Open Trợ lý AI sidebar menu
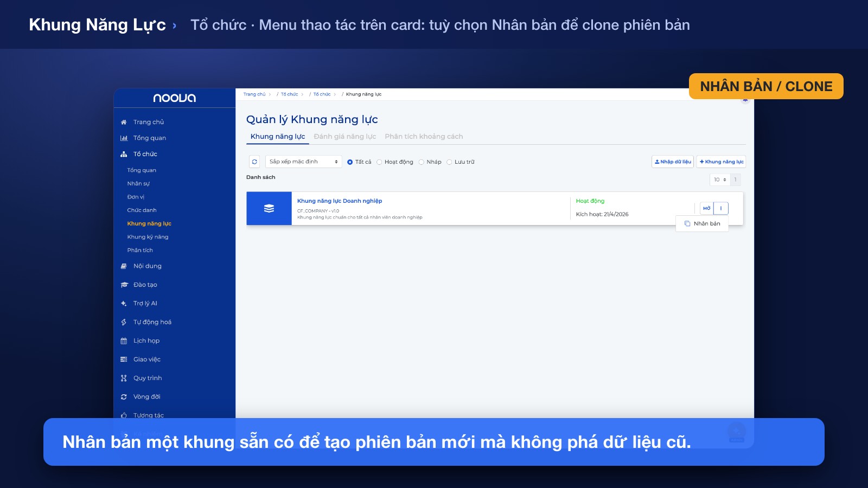 click(145, 304)
